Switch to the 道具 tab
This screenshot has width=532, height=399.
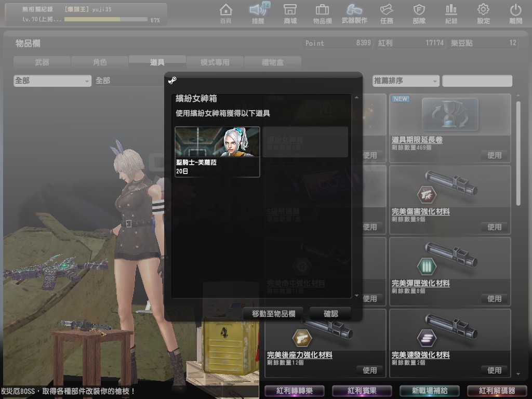(157, 62)
